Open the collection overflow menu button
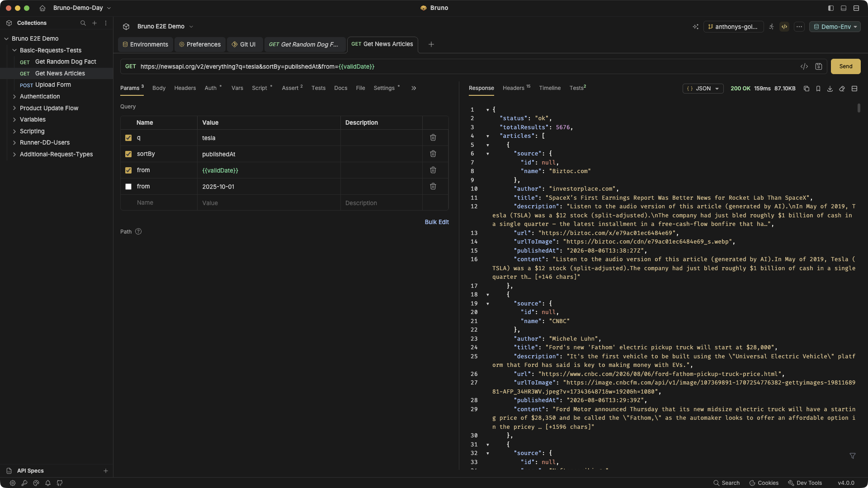This screenshot has height=488, width=868. (x=799, y=27)
